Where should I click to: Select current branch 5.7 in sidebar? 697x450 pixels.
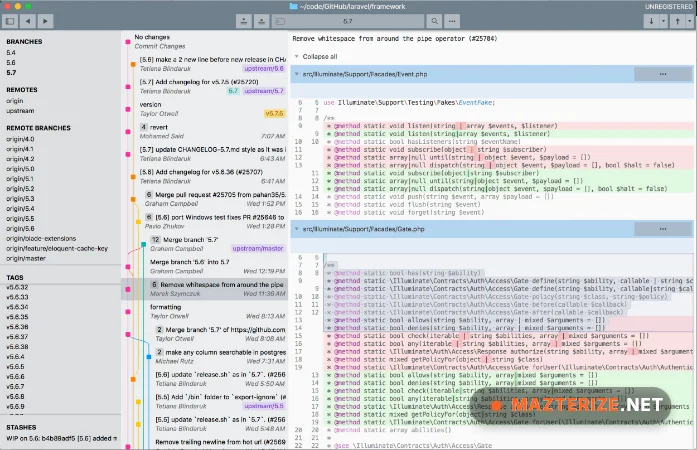point(11,72)
